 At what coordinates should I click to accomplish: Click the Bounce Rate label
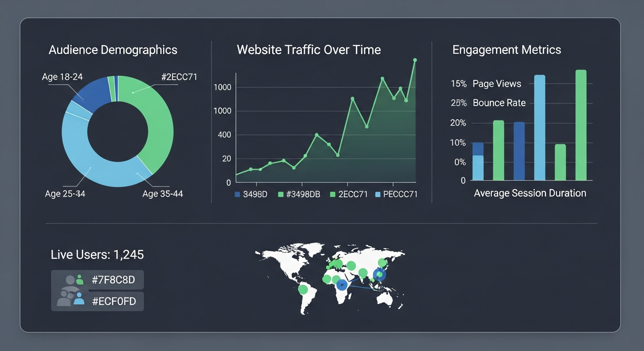point(499,103)
